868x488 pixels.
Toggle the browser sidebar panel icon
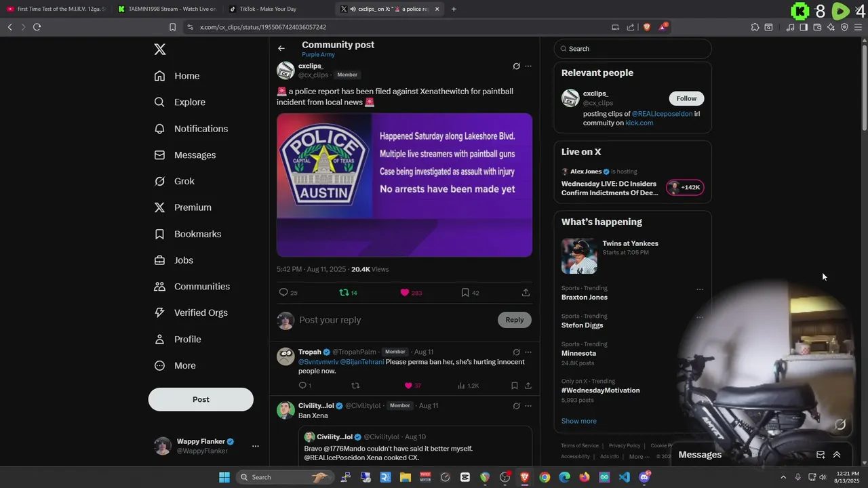coord(804,27)
